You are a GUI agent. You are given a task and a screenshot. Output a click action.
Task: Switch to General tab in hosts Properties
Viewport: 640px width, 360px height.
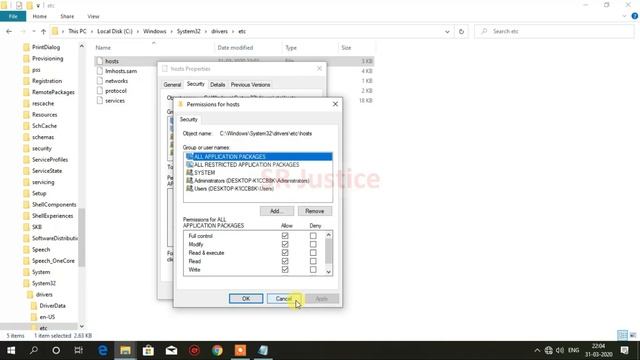pyautogui.click(x=172, y=84)
